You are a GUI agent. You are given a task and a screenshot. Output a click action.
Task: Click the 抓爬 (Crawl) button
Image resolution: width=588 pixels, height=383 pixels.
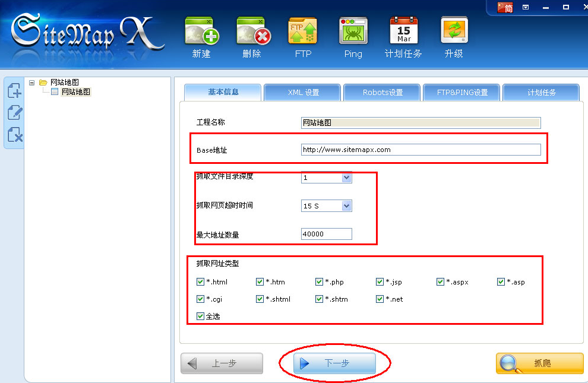click(540, 363)
